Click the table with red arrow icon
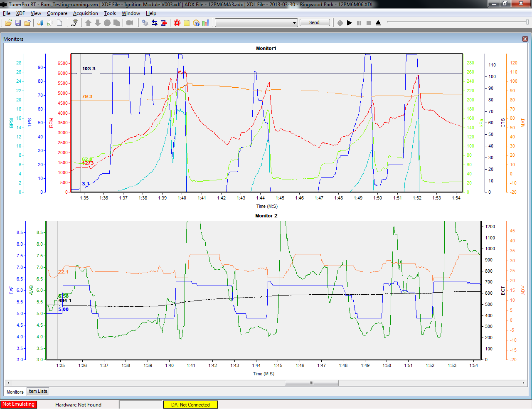 point(164,23)
